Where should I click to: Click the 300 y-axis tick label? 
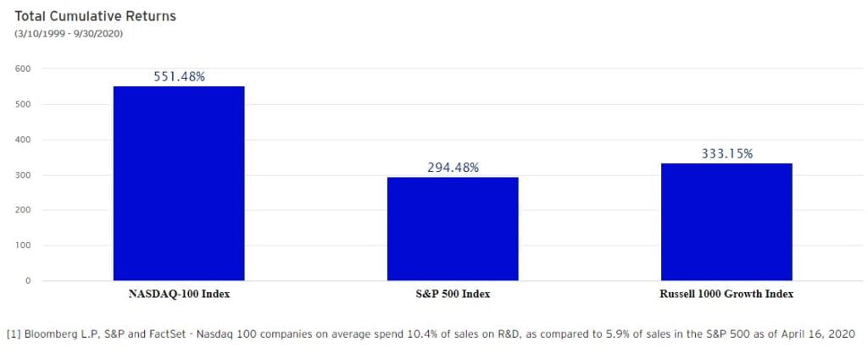click(x=22, y=175)
